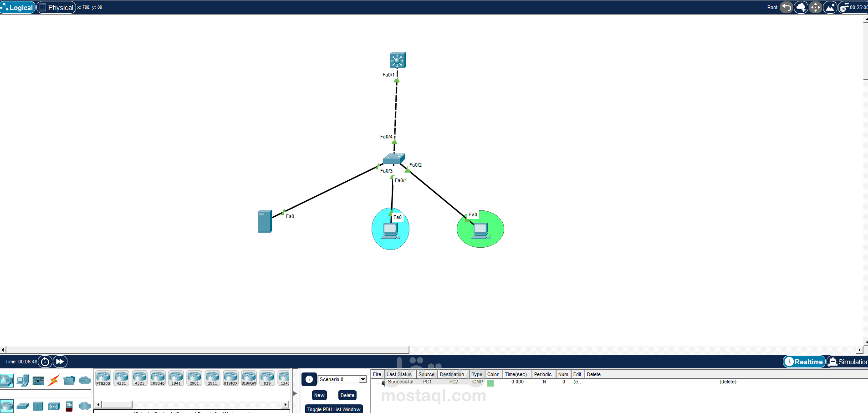Select the IR8340 router model
Image resolution: width=868 pixels, height=413 pixels.
[x=158, y=378]
